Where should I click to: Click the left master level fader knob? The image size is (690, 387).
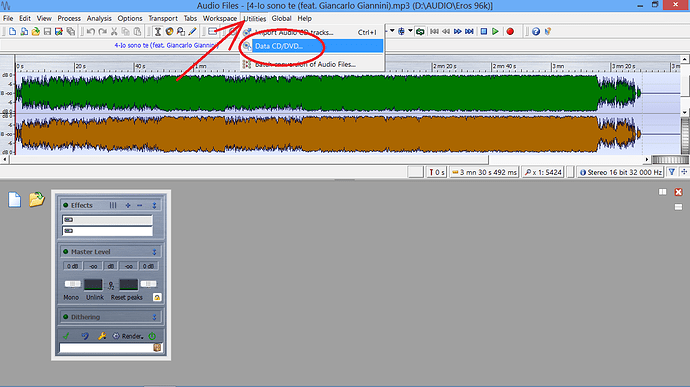coord(73,284)
